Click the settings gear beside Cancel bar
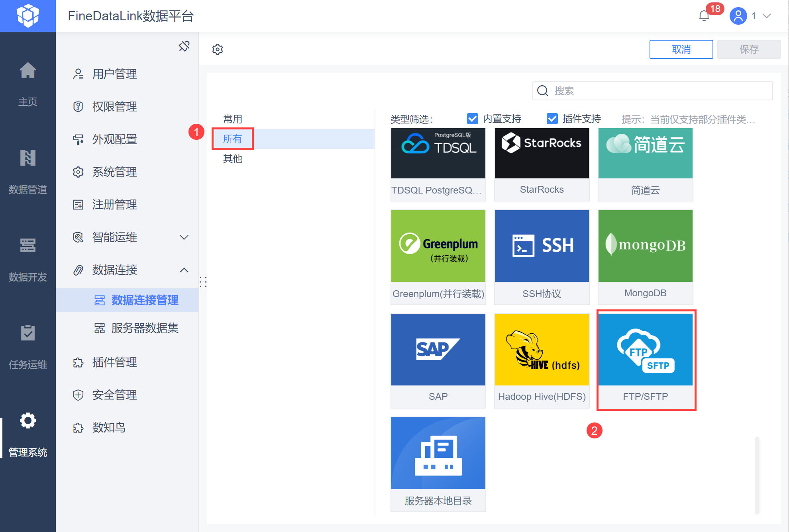 (218, 49)
